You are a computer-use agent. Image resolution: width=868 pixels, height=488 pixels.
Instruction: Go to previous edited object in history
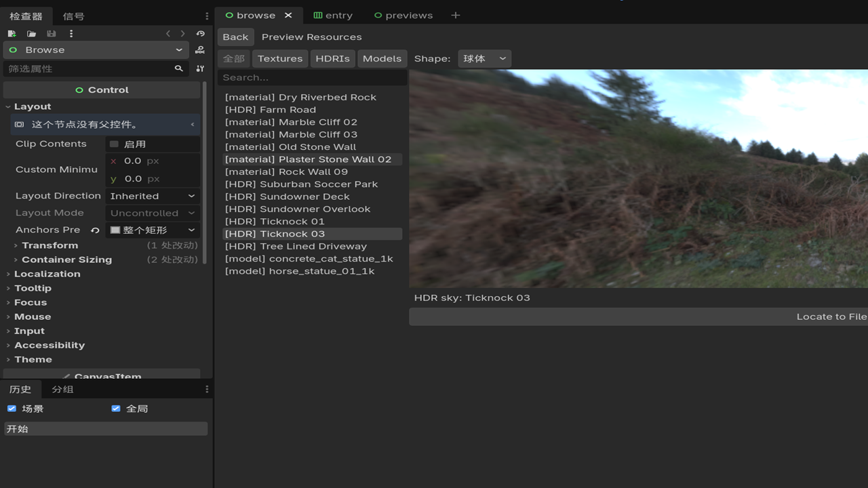pyautogui.click(x=168, y=33)
